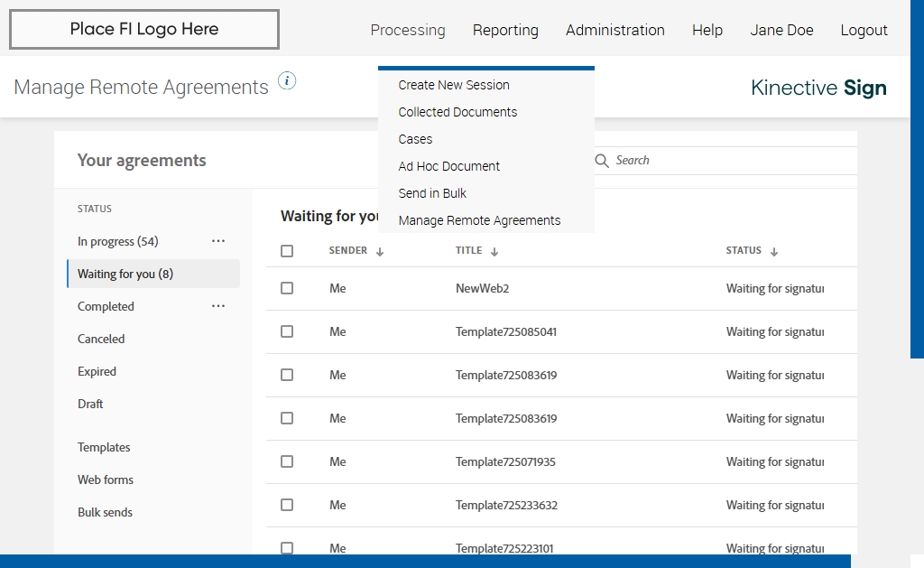Check the box for NewWeb2 agreement

click(287, 288)
